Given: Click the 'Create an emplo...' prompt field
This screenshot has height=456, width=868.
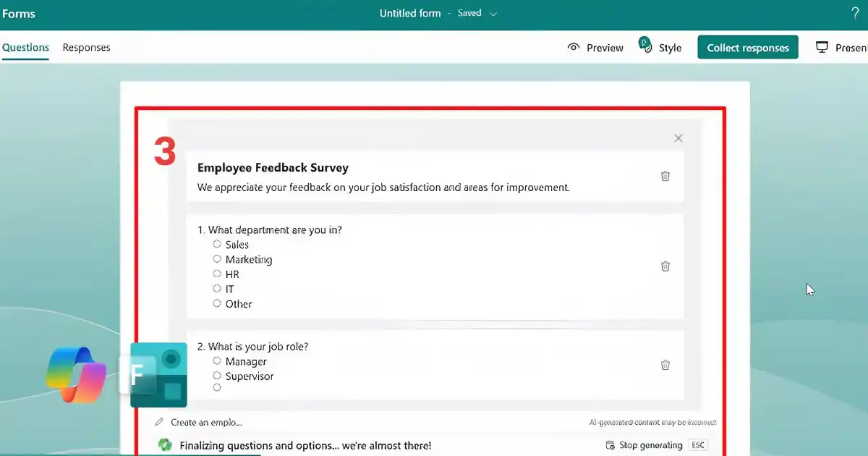Looking at the screenshot, I should [x=206, y=422].
